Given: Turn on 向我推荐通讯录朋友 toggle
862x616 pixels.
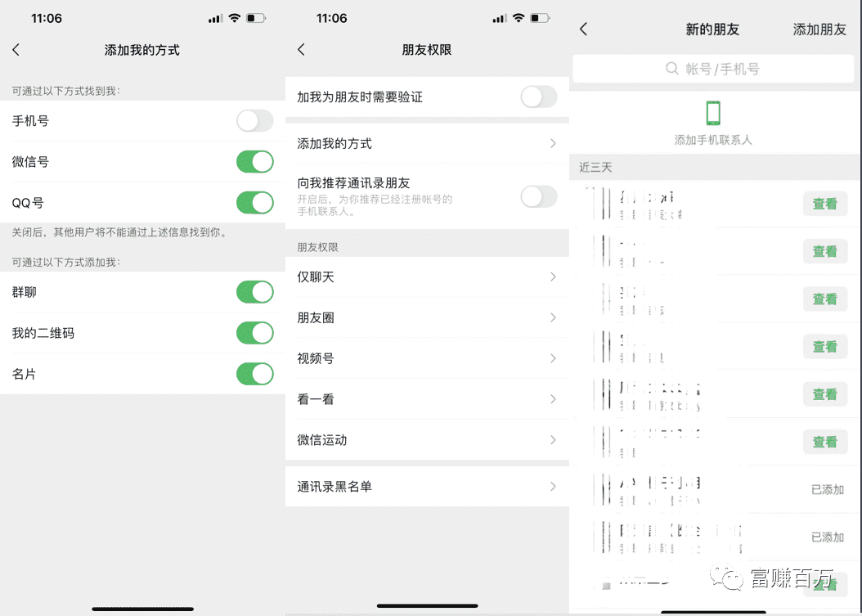Looking at the screenshot, I should click(539, 196).
